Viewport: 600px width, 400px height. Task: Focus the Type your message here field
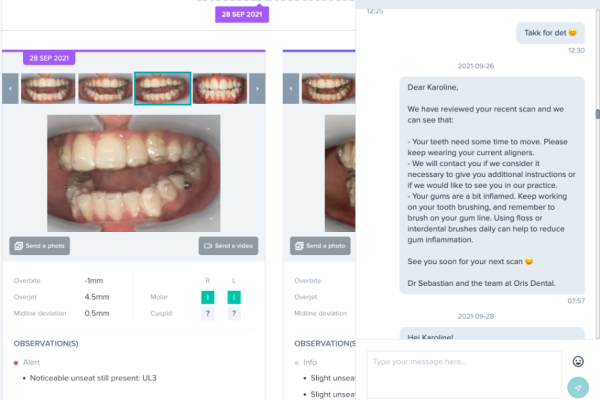point(464,374)
